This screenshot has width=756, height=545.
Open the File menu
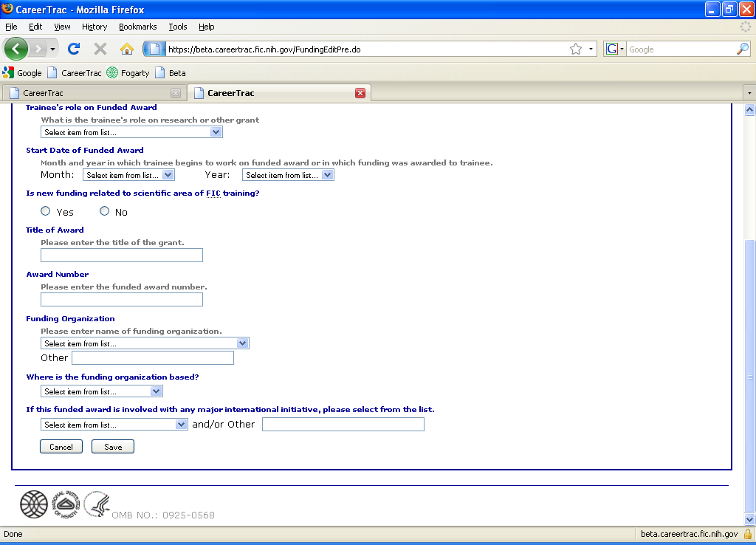pyautogui.click(x=11, y=27)
